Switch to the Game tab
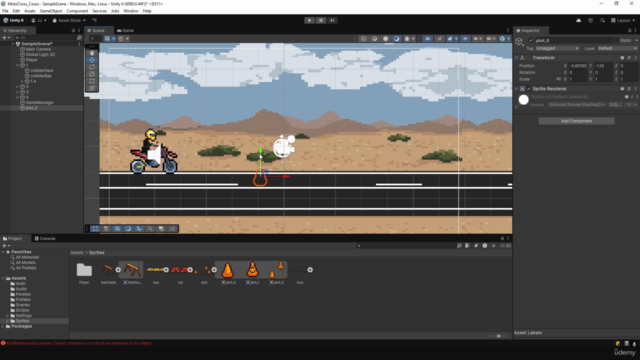640x360 pixels. click(x=126, y=31)
